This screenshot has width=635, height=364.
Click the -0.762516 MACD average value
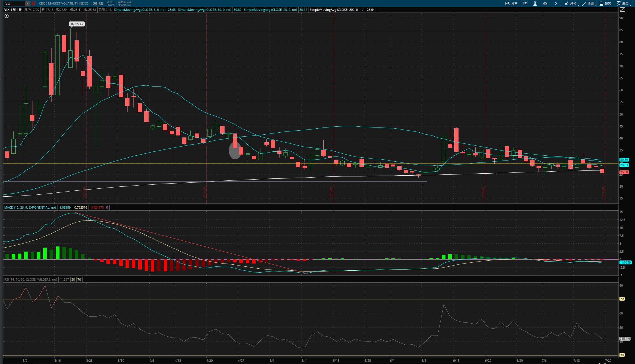click(80, 207)
